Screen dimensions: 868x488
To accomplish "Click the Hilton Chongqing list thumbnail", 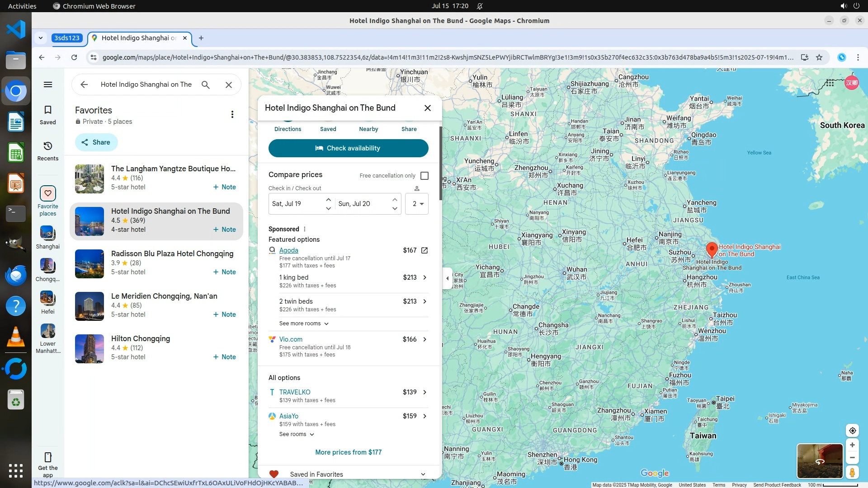I will tap(90, 348).
